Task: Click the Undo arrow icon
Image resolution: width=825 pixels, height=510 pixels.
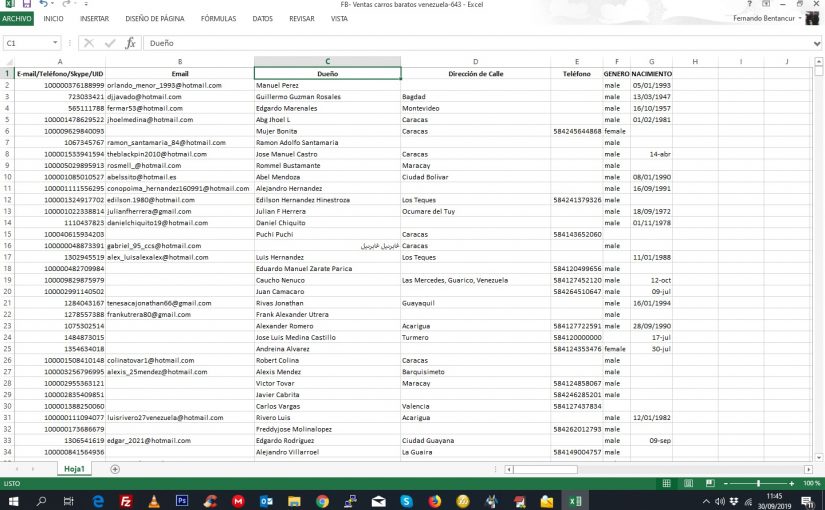Action: pos(44,4)
